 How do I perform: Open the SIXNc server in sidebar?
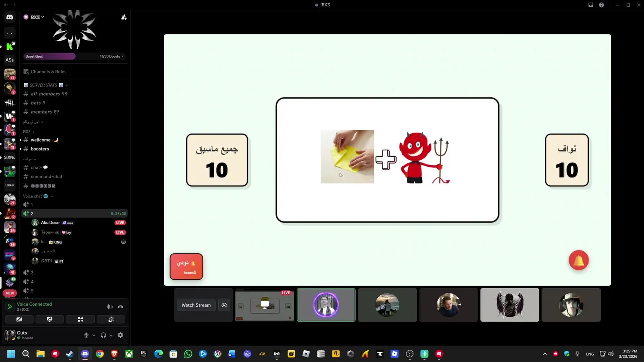coord(9,157)
